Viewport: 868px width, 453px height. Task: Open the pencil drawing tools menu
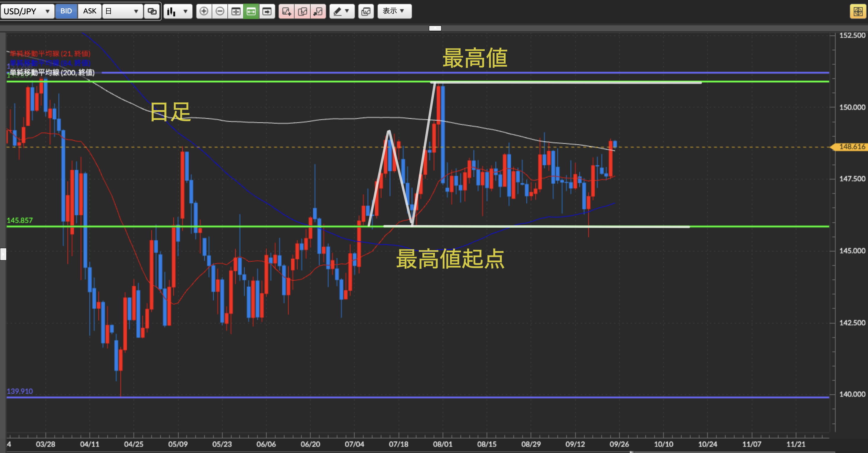tap(341, 12)
